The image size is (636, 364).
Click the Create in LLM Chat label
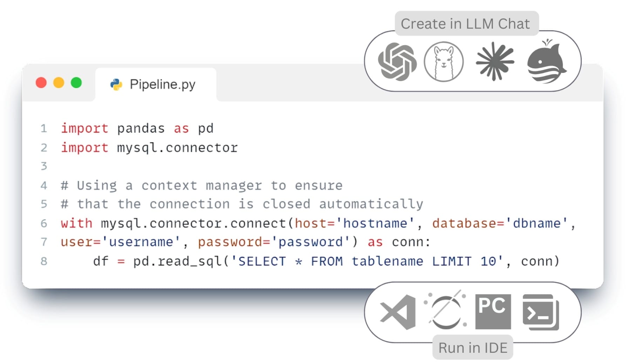[466, 24]
